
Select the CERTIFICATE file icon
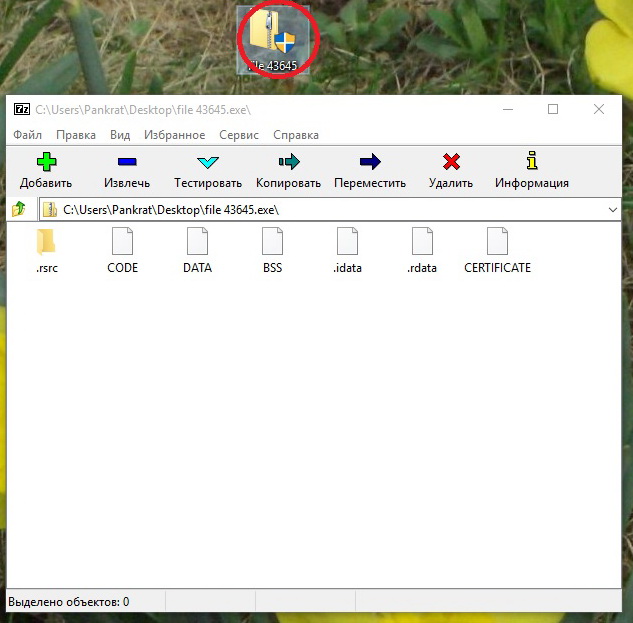click(497, 241)
